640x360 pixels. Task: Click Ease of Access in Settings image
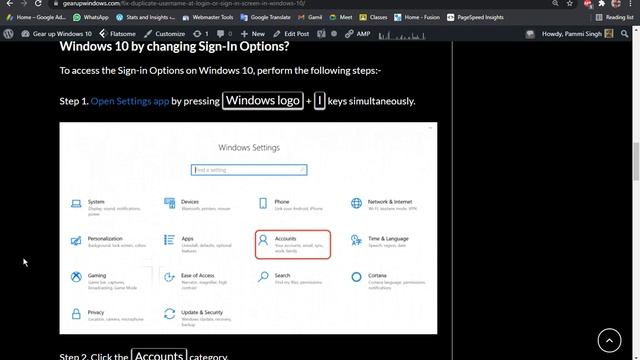[x=196, y=281]
